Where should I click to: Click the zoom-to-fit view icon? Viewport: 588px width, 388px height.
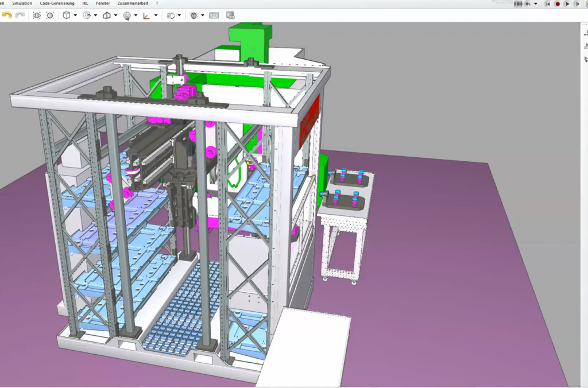37,15
